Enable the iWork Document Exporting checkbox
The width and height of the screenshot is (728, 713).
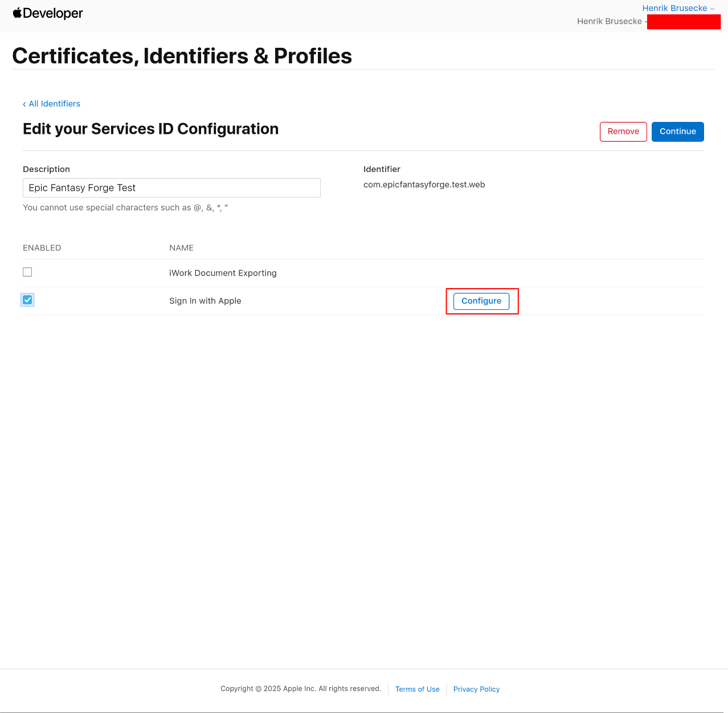[27, 272]
